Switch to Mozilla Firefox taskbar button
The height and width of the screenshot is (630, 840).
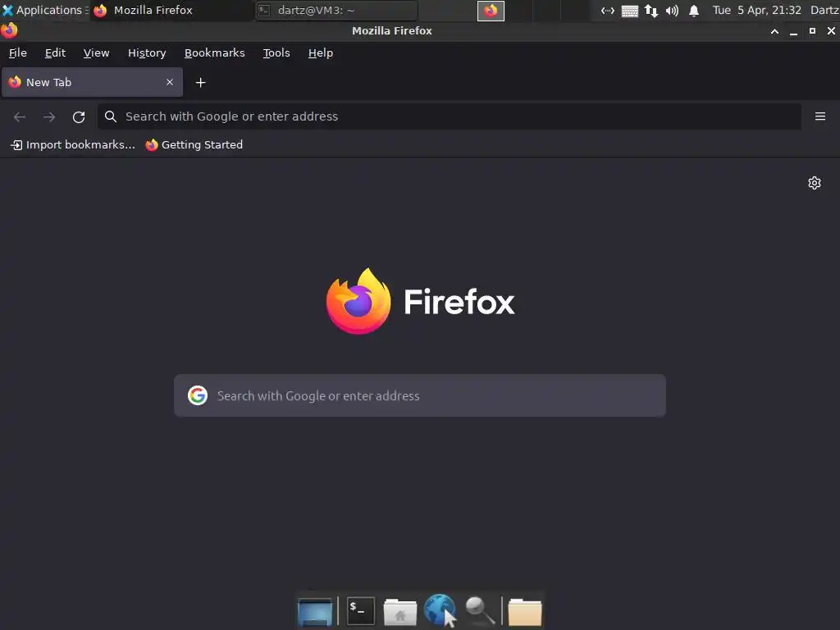171,10
